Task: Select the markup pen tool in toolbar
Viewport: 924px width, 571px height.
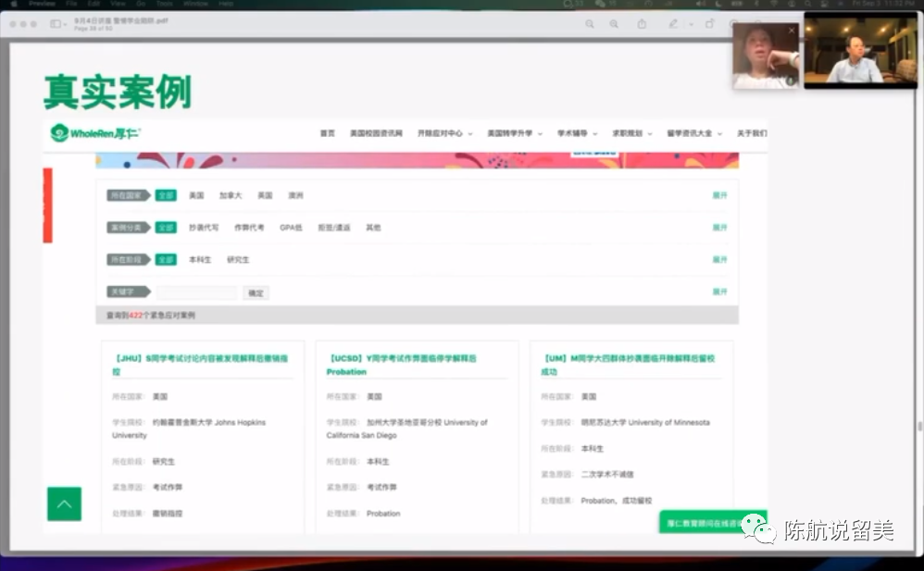Action: [x=674, y=23]
